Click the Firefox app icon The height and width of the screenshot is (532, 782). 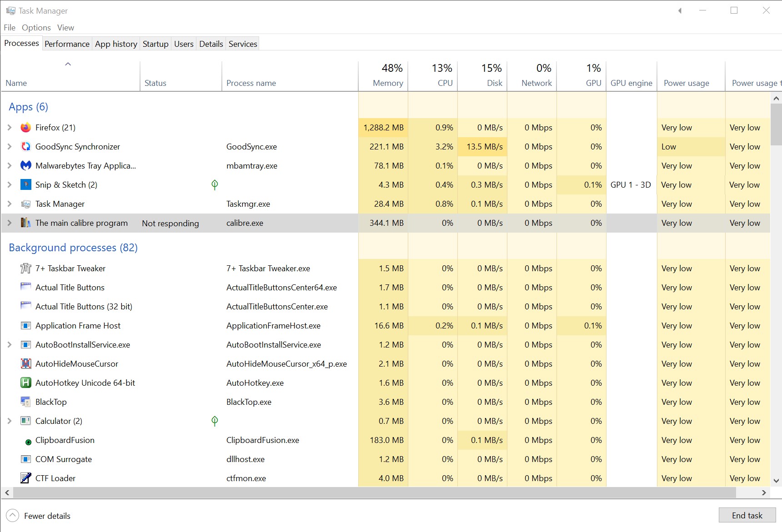(x=26, y=128)
